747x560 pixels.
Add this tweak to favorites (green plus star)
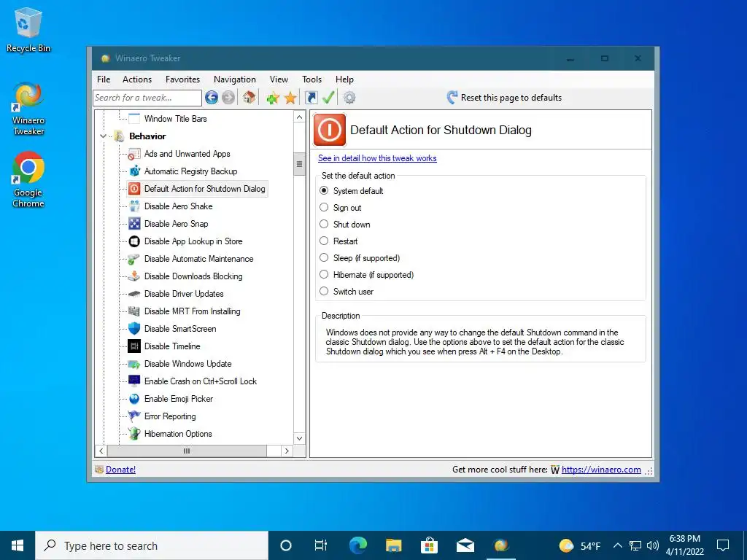tap(273, 98)
